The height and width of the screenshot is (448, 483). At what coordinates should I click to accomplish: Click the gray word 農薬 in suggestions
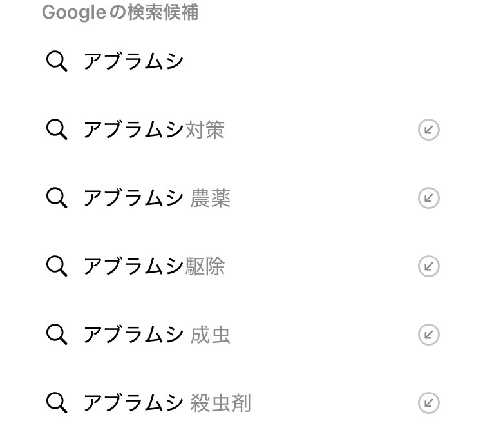(211, 199)
